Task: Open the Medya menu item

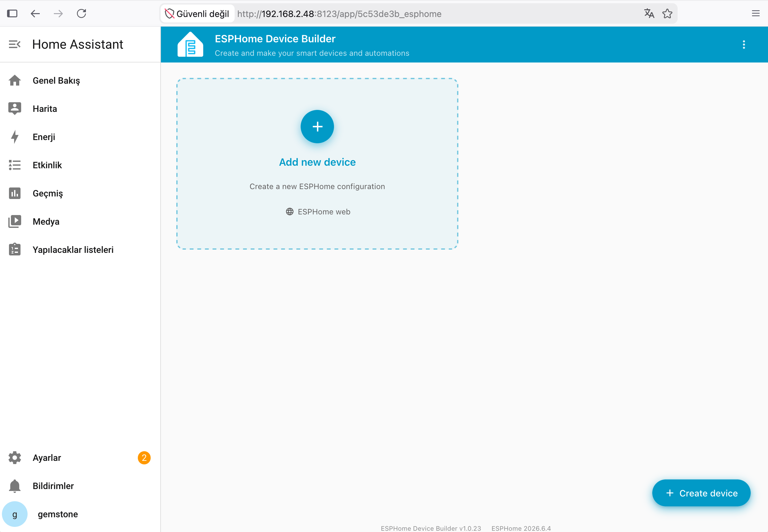Action: [80, 222]
